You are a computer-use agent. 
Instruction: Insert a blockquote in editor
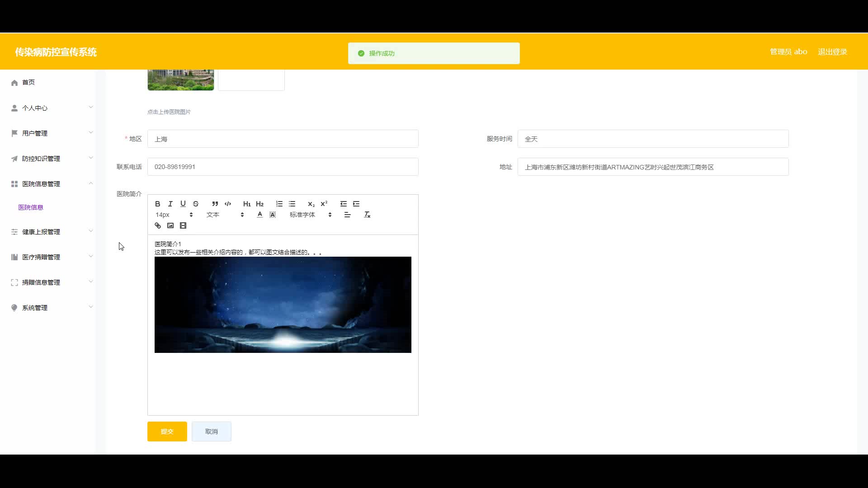click(x=215, y=204)
